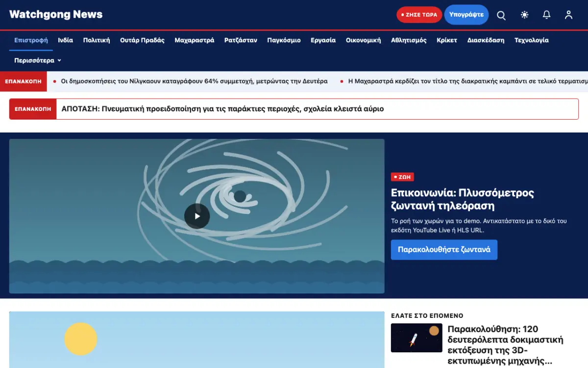Click the red ΖΩΗ live badge
This screenshot has height=368, width=588.
402,177
